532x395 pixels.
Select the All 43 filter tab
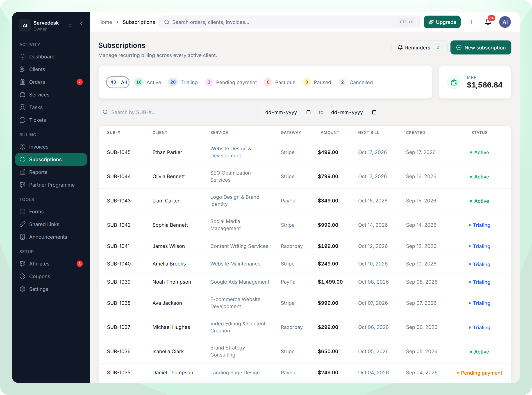(118, 82)
